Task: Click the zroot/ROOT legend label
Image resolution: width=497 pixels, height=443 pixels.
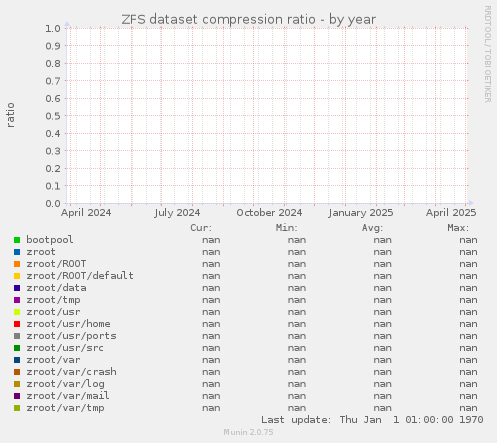Action: click(56, 264)
